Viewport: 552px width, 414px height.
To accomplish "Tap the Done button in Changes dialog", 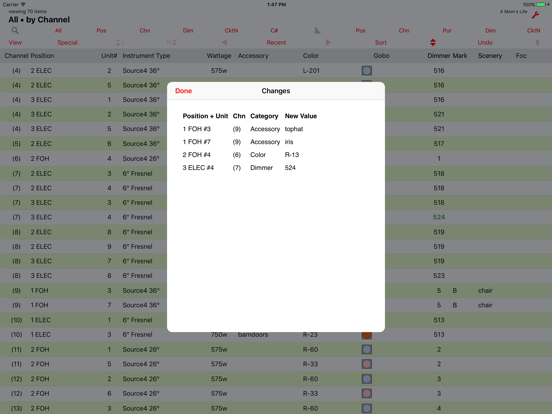I will [183, 91].
